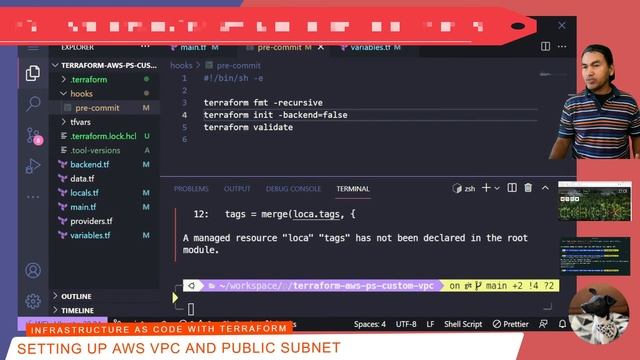Change file encoding UTF-8

click(406, 324)
